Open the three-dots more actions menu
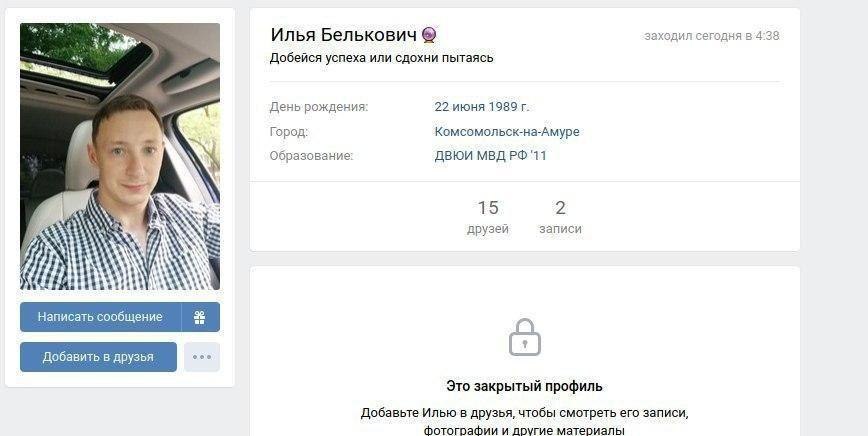The image size is (868, 436). (202, 357)
